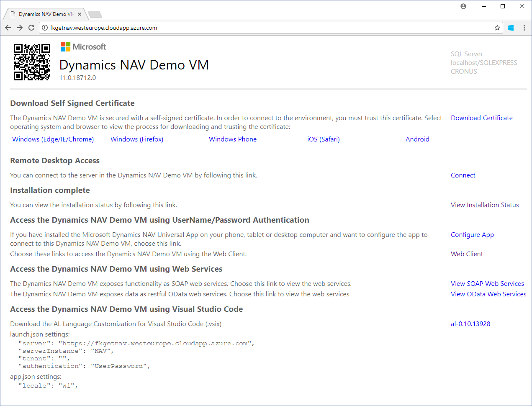Open a new browser tab
This screenshot has height=406, width=532.
tap(95, 15)
